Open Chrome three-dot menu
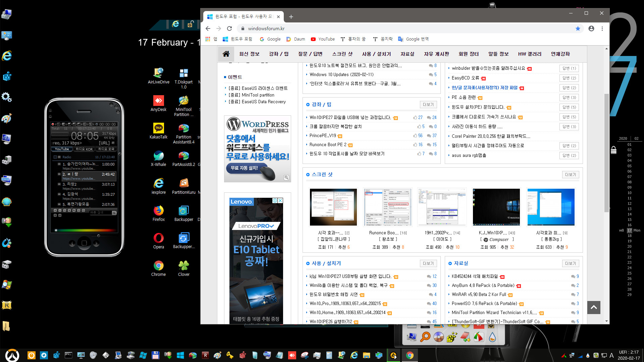This screenshot has height=362, width=644. pyautogui.click(x=602, y=28)
